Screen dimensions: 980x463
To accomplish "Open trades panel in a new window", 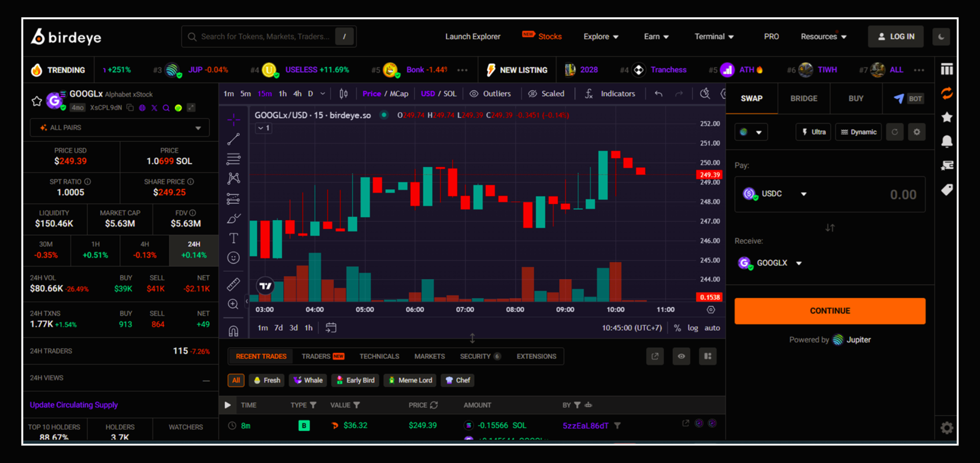I will (x=655, y=356).
